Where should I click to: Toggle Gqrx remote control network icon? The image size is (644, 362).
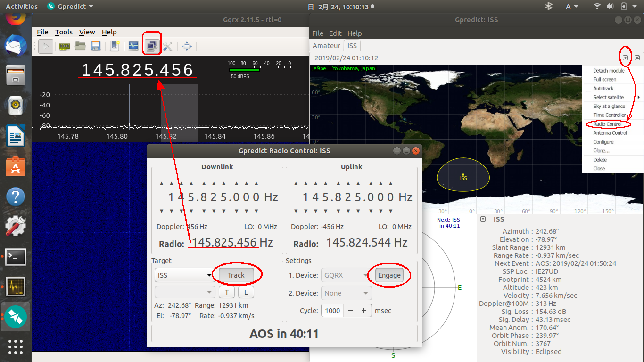pyautogui.click(x=152, y=46)
